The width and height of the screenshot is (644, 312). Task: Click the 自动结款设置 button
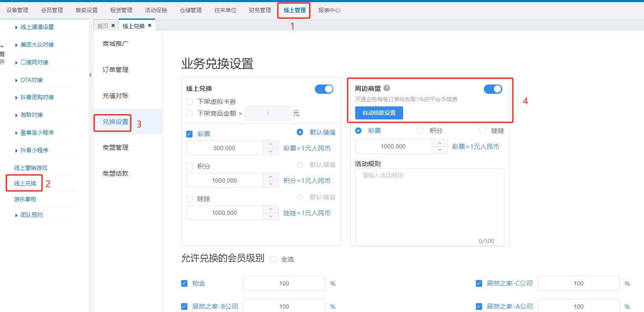pos(379,113)
